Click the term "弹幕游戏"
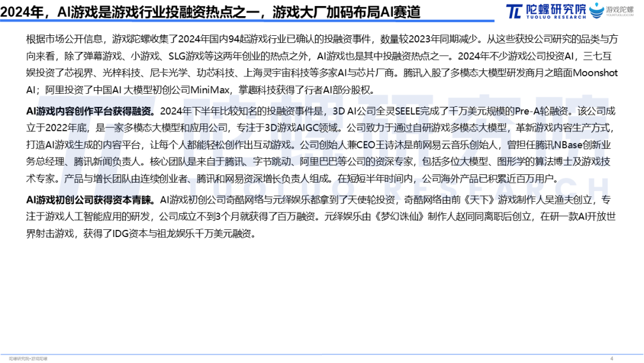Image resolution: width=644 pixels, height=363 pixels. (103, 56)
